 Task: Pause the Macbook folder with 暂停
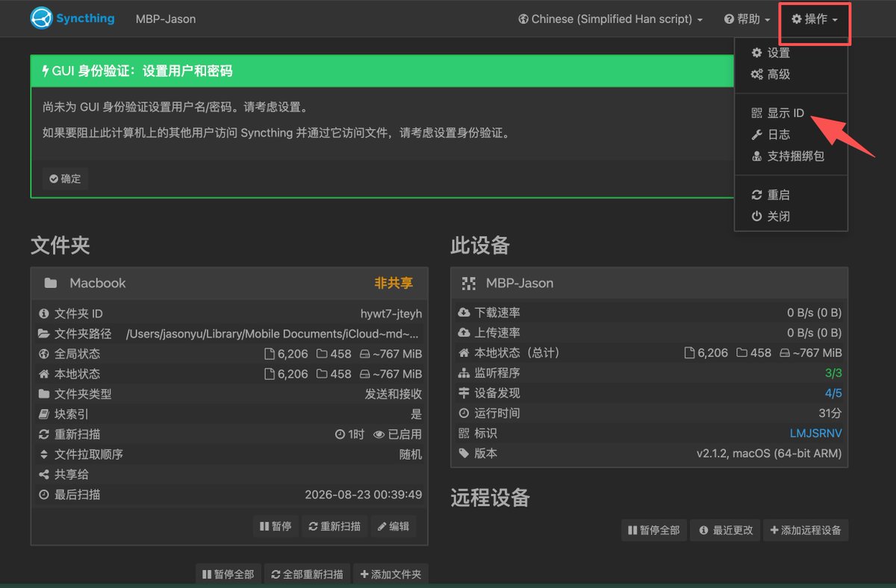click(276, 526)
